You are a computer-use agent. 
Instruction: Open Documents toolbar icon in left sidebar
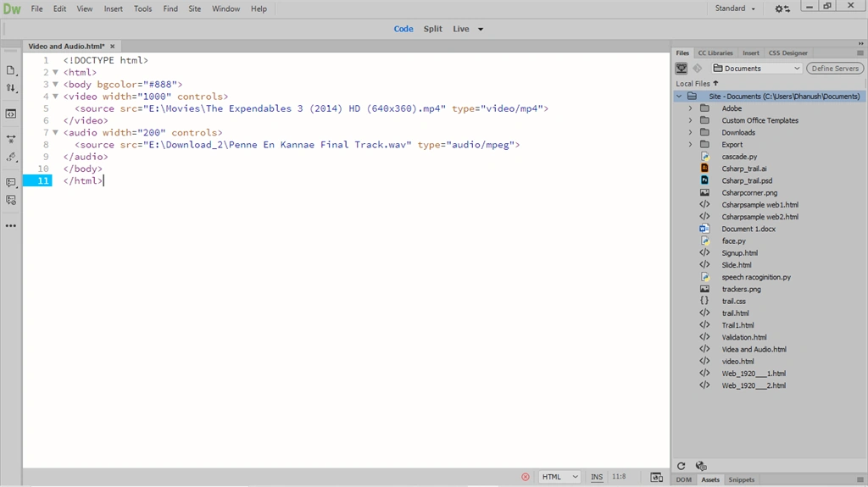tap(10, 70)
